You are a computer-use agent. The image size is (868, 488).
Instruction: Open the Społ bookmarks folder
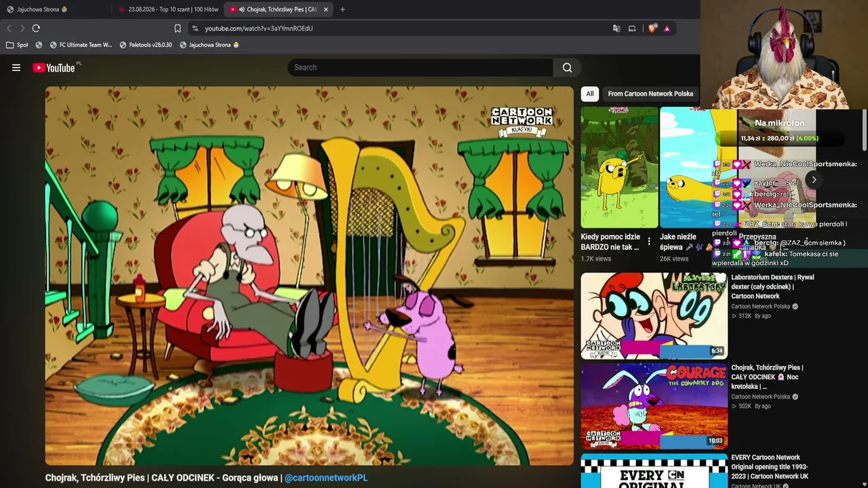(x=17, y=45)
